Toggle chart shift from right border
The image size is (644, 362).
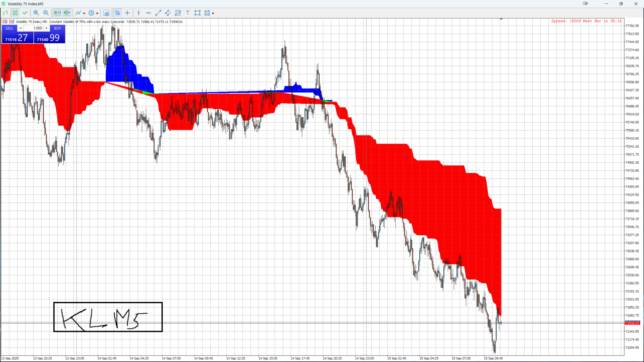[67, 13]
